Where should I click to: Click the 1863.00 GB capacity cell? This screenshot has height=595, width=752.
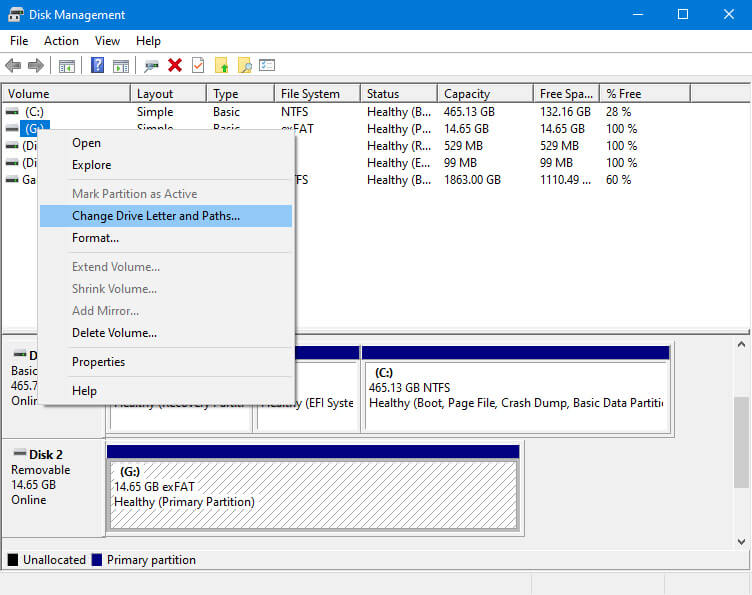(472, 180)
